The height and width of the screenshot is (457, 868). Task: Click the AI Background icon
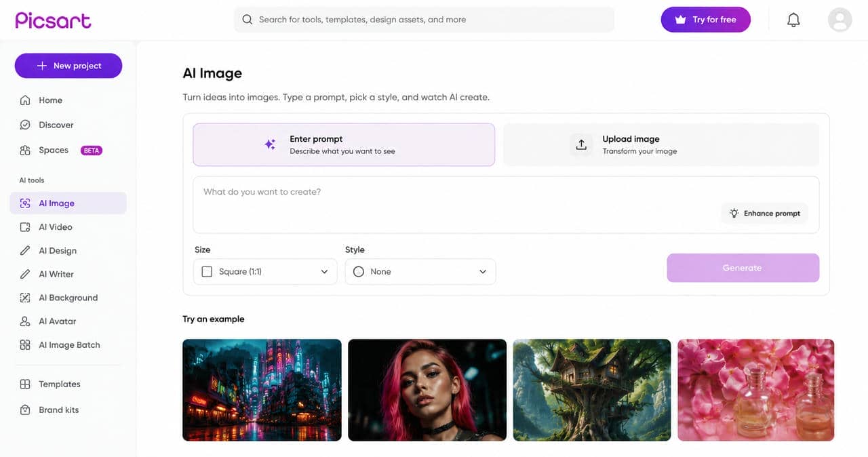[25, 298]
